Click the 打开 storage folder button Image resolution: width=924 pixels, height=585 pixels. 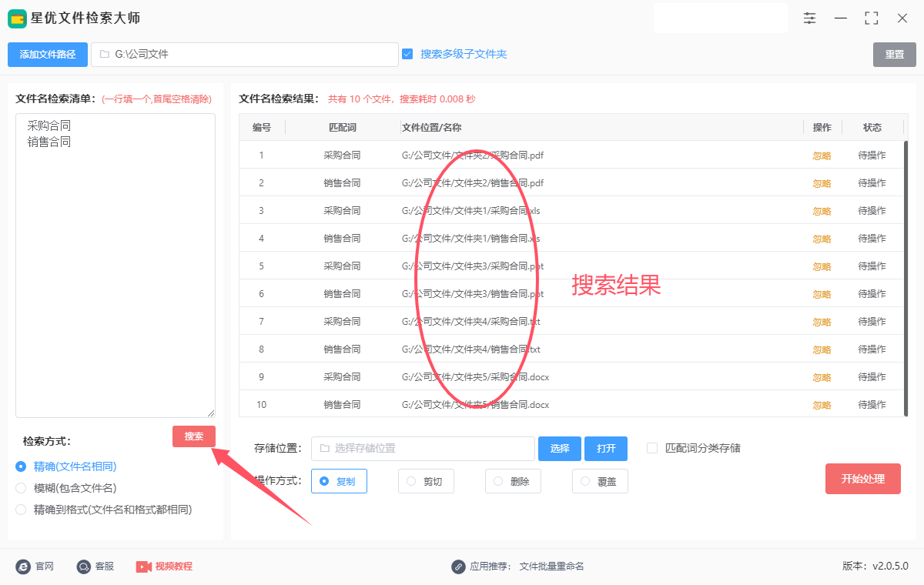[606, 449]
